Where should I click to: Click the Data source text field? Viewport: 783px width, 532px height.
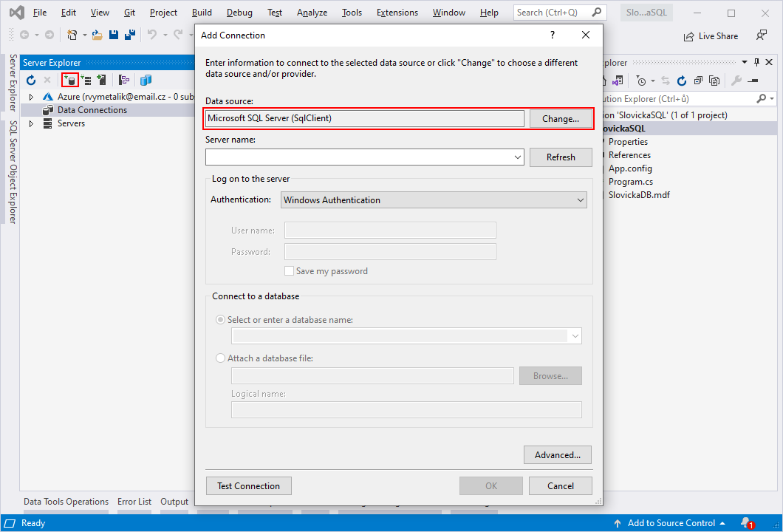pos(364,118)
